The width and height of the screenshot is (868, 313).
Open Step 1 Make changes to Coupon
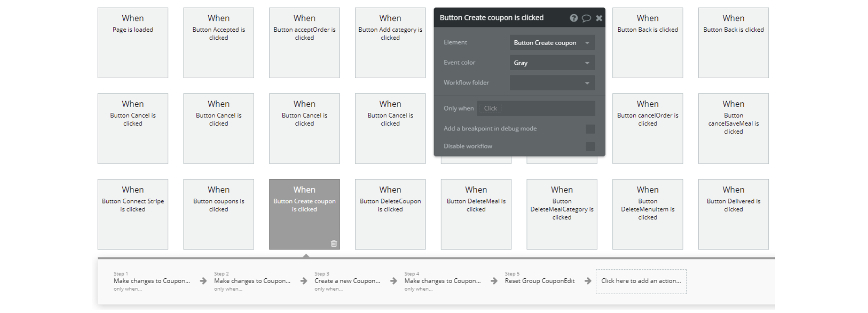[x=152, y=281]
